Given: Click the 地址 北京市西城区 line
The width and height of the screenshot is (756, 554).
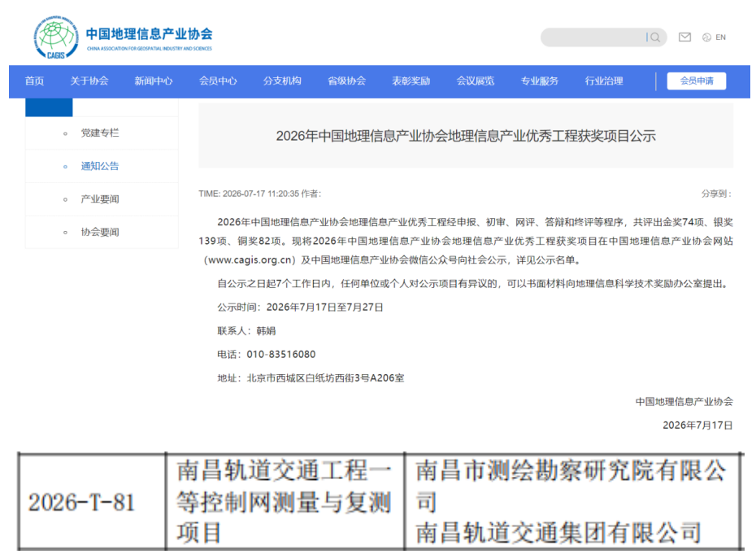Looking at the screenshot, I should coord(311,378).
